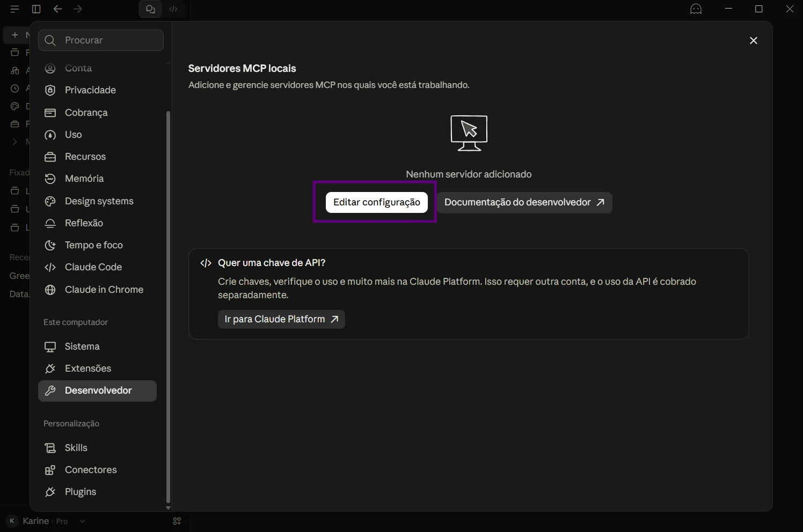Image resolution: width=803 pixels, height=532 pixels.
Task: Click the "Servidores MCP locais" heading
Action: point(242,69)
